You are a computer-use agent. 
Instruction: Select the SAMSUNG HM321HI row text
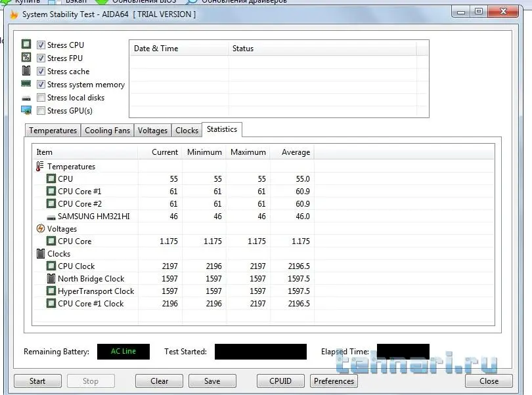point(94,217)
